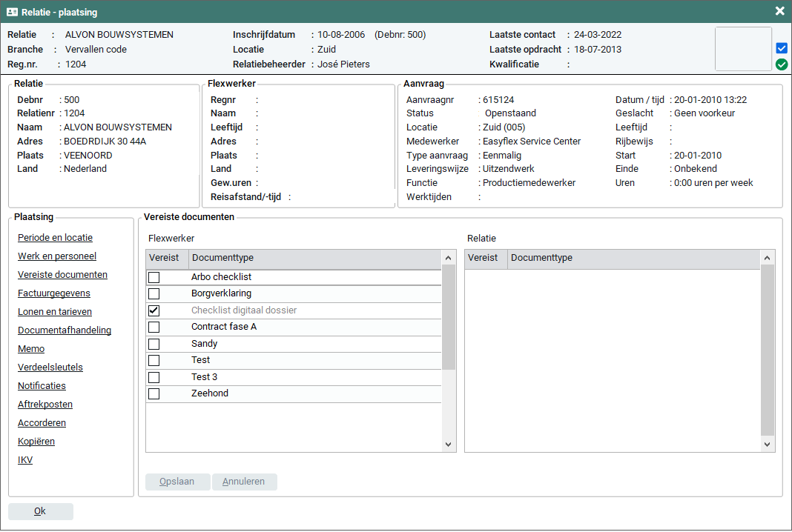Viewport: 792px width, 532px height.
Task: Go to Lonen en tarieven
Action: click(x=54, y=312)
